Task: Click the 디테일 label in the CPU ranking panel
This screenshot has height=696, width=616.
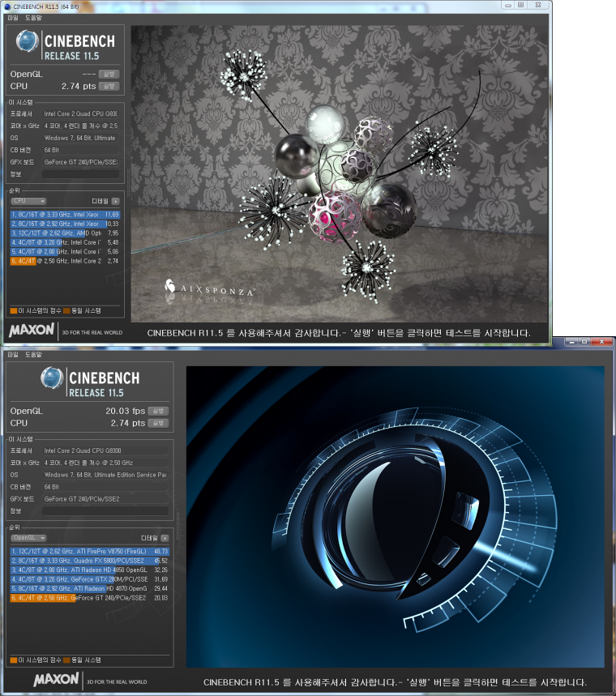Action: coord(101,201)
